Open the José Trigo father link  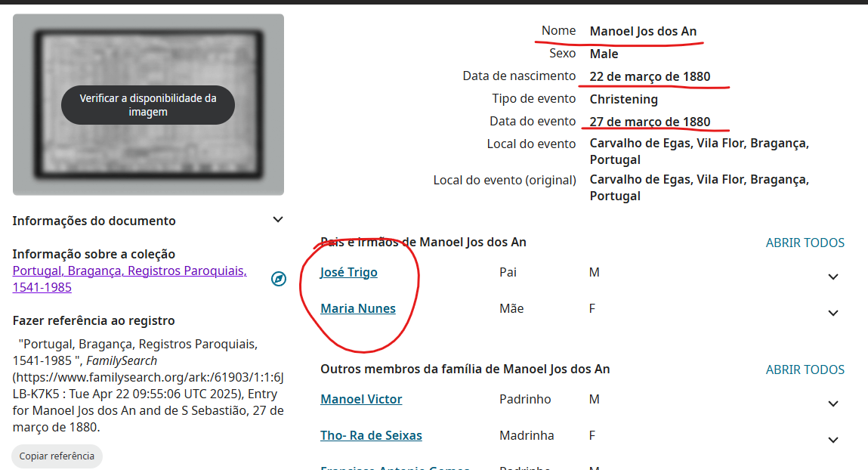tap(348, 272)
